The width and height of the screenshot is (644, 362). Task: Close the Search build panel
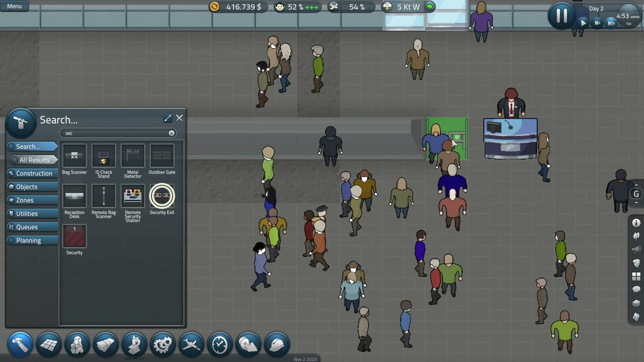click(x=179, y=118)
